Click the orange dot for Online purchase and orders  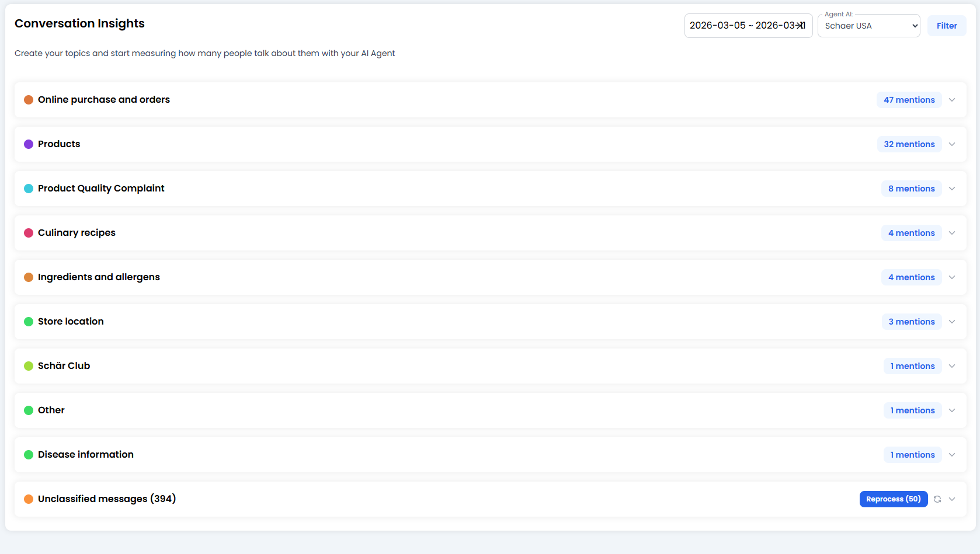pyautogui.click(x=29, y=100)
